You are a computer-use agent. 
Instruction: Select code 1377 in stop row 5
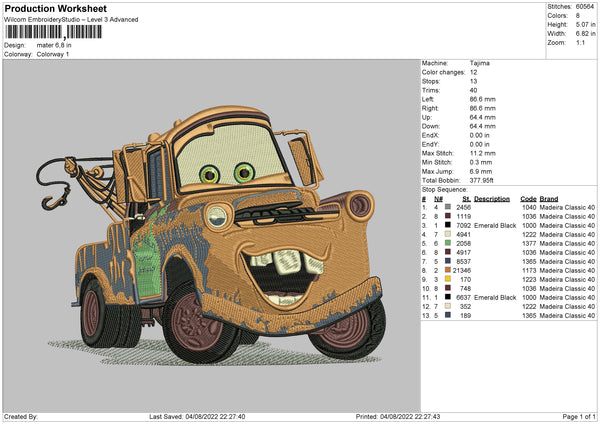[x=529, y=243]
